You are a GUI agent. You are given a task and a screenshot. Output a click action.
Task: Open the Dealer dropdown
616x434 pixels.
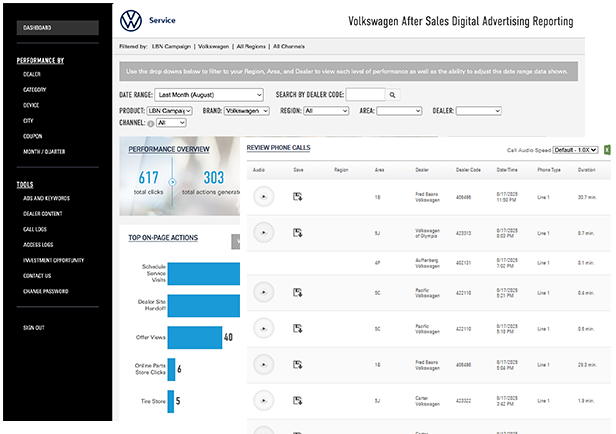478,111
